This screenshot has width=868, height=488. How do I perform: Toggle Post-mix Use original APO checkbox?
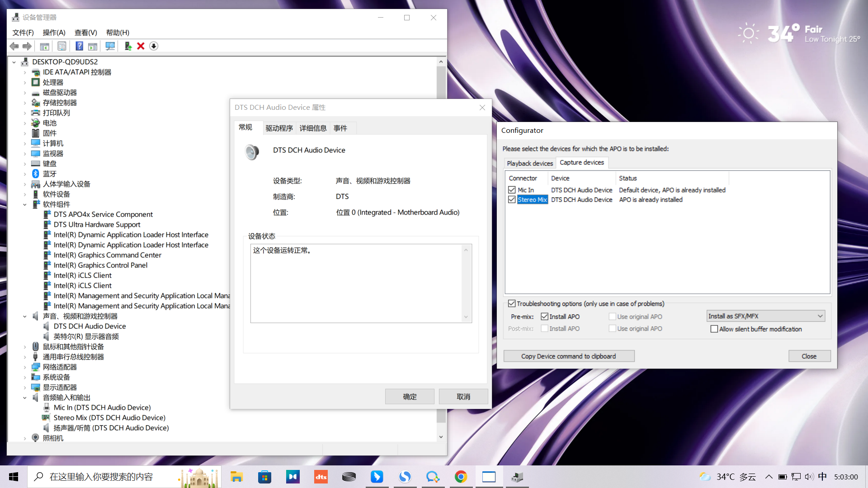(613, 328)
